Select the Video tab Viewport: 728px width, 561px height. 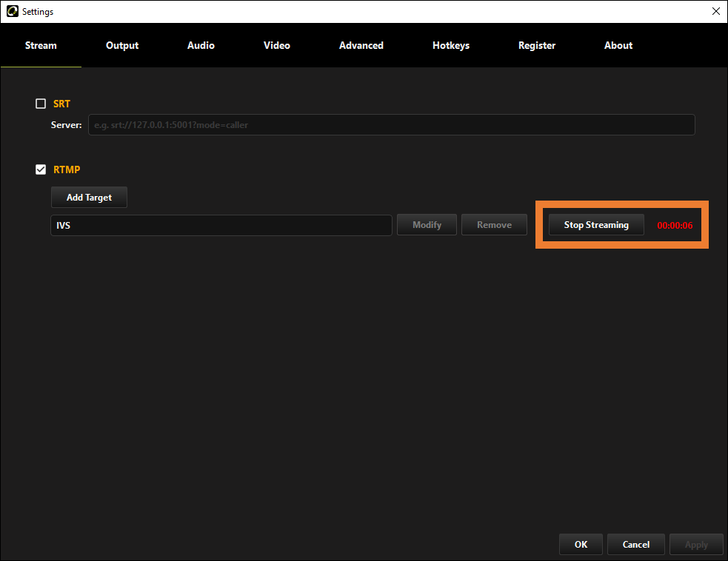277,45
